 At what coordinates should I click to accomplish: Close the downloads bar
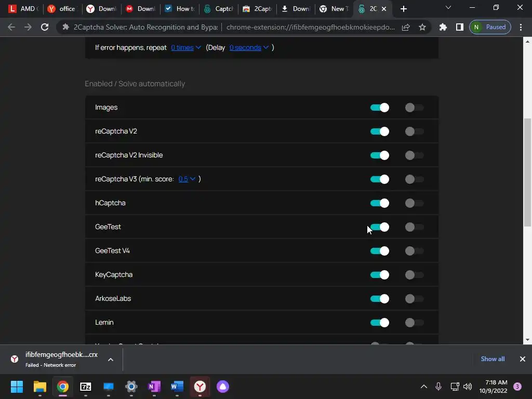click(523, 359)
